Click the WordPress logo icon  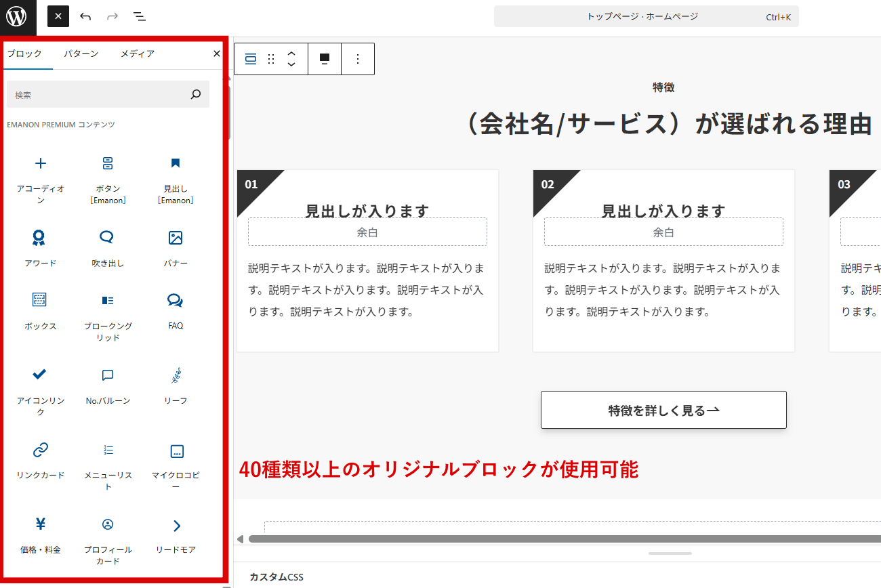tap(18, 17)
